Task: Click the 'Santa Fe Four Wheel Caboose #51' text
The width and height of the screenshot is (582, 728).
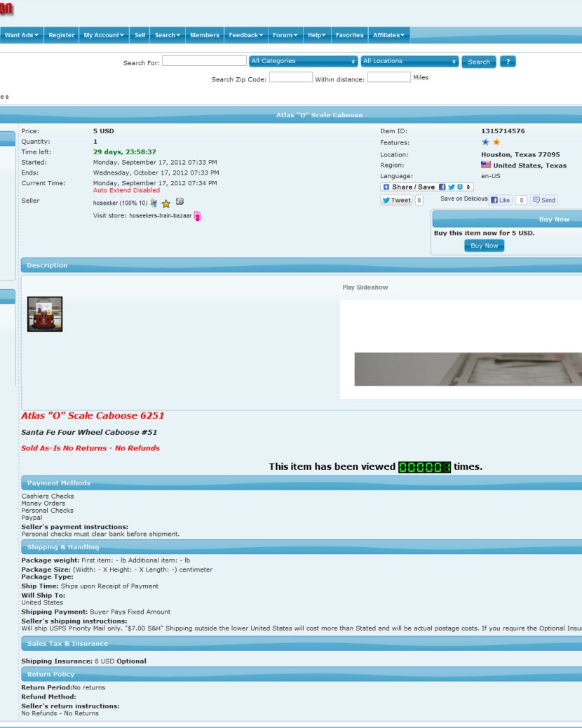Action: pos(89,432)
